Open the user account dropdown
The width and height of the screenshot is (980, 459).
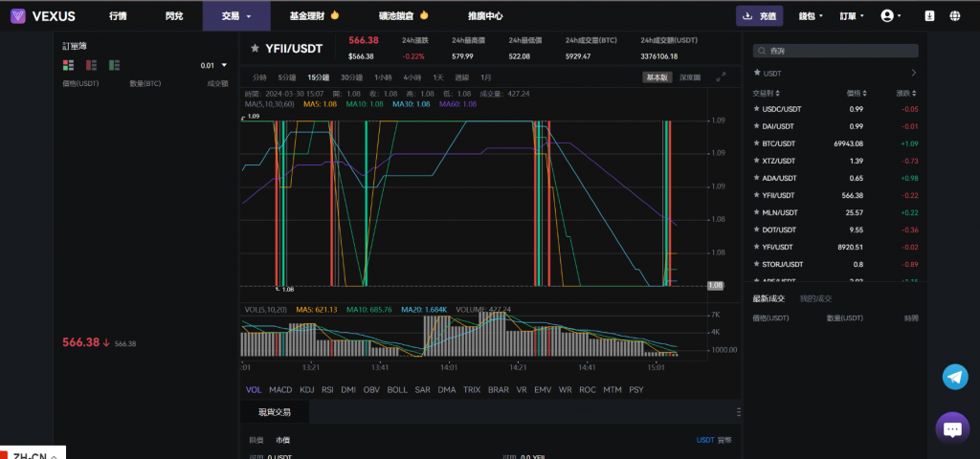coord(891,15)
